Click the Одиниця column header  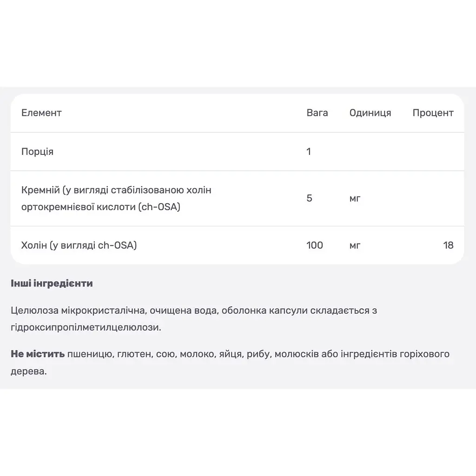[370, 113]
